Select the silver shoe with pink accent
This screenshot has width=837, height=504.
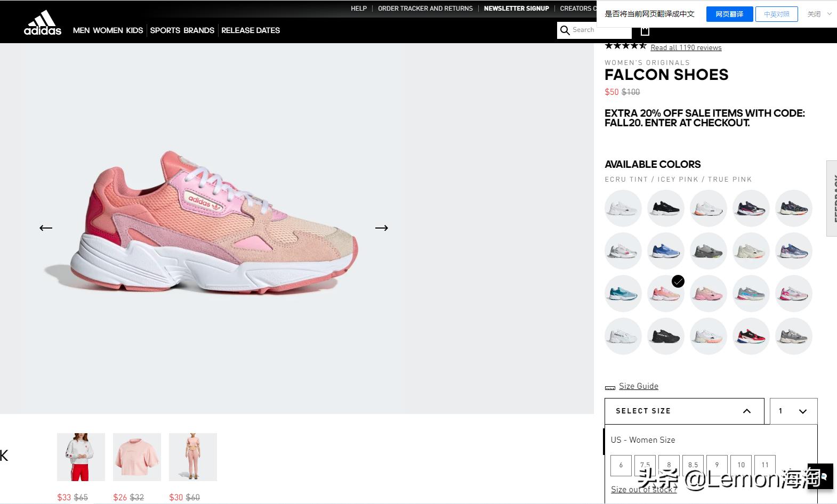(623, 251)
